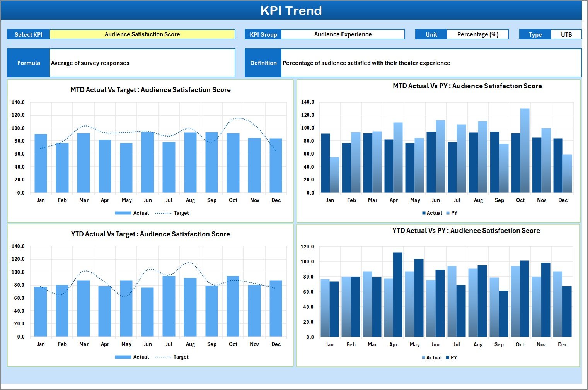Click the Select KPI label button
This screenshot has width=588, height=390.
[28, 34]
